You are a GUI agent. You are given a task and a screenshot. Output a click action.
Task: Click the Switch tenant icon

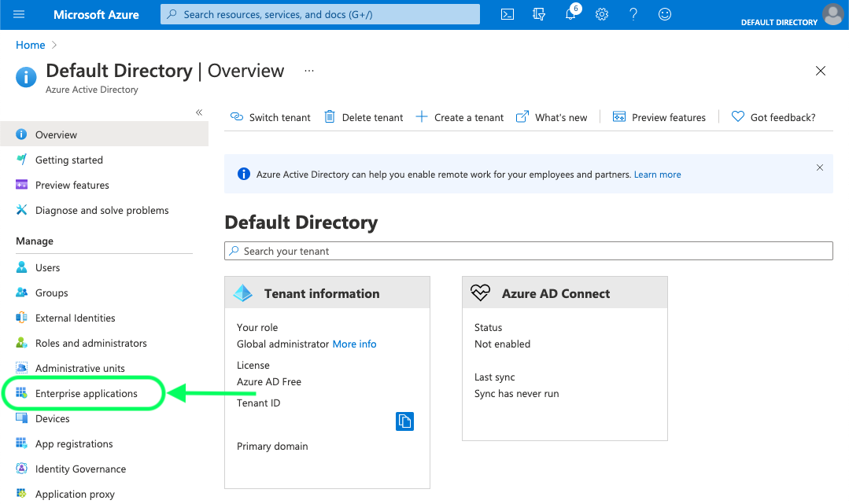[237, 117]
